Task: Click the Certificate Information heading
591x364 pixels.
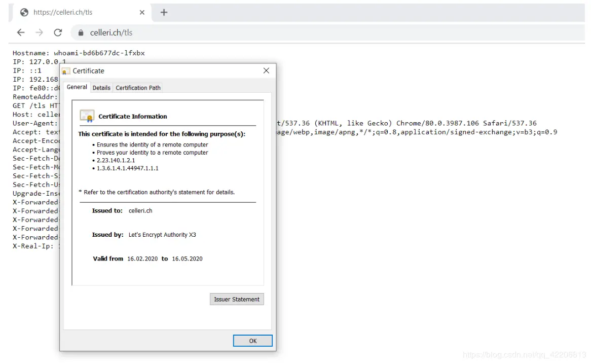Action: (133, 117)
